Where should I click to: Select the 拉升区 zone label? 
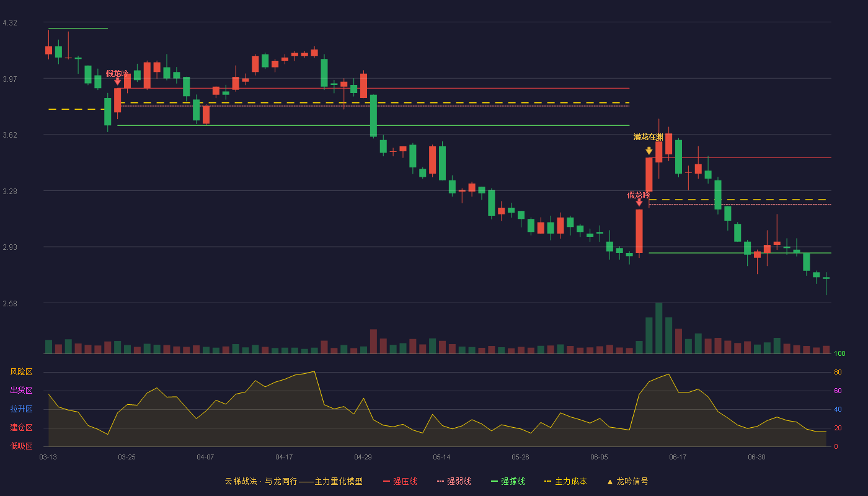coord(21,409)
